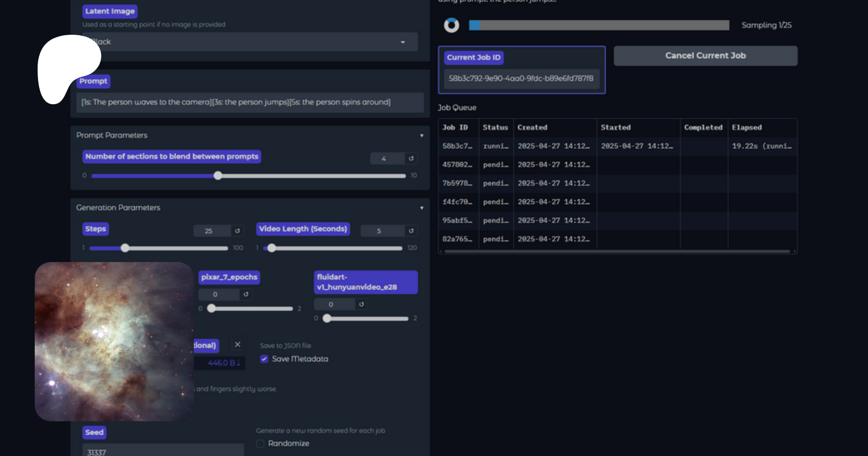Click the Steps slider handle
Image resolution: width=868 pixels, height=456 pixels.
(125, 248)
